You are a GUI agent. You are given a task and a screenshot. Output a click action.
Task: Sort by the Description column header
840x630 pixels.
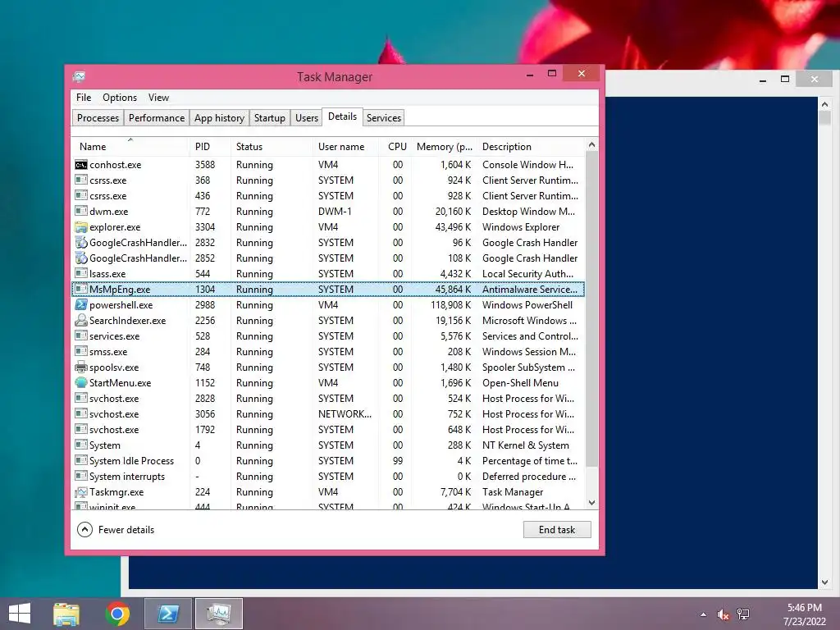tap(531, 147)
